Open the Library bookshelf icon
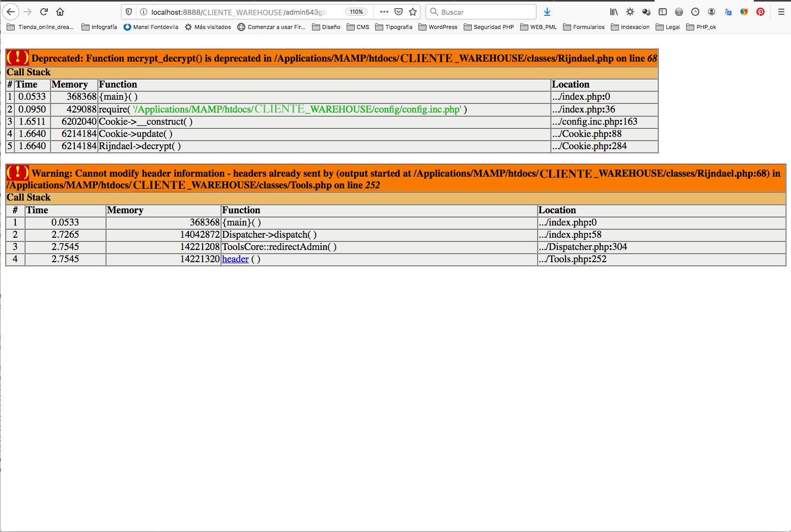The width and height of the screenshot is (791, 532). (614, 12)
